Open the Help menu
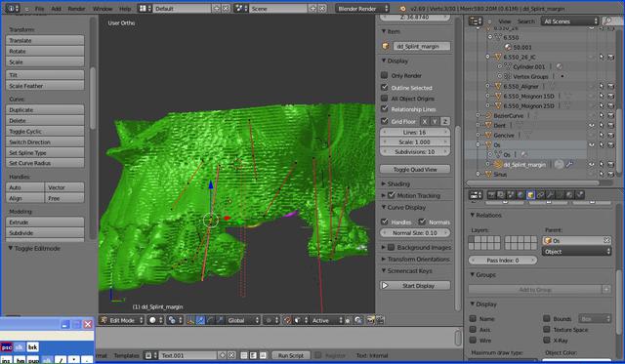 tap(125, 9)
